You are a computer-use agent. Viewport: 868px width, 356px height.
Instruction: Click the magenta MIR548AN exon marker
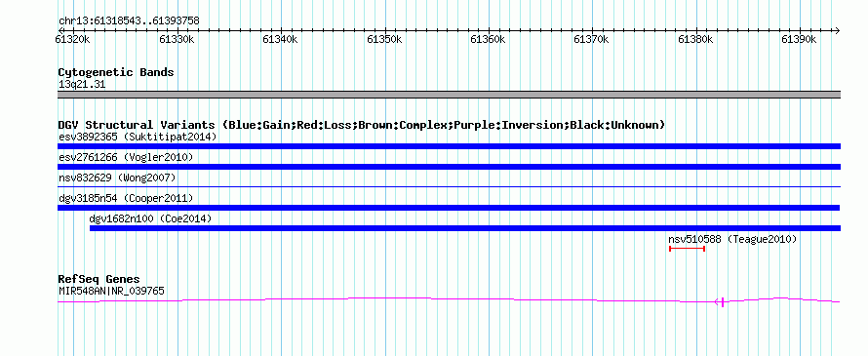click(x=723, y=301)
